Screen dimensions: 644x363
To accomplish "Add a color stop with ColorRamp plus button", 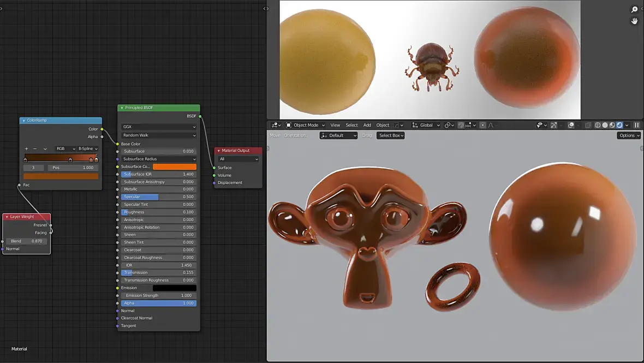I will (26, 148).
